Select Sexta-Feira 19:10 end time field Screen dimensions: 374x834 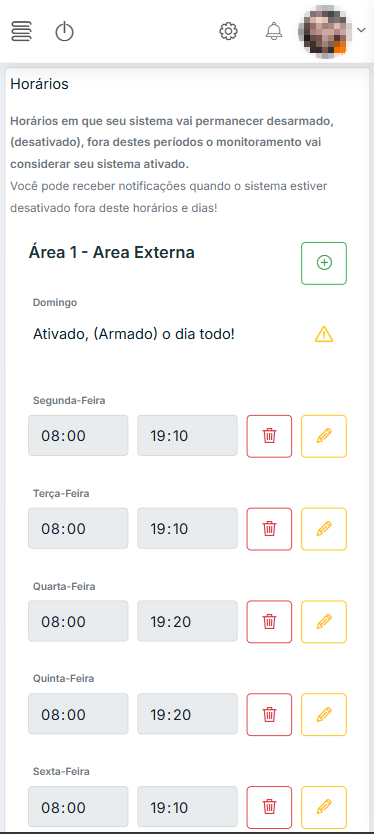click(x=187, y=807)
